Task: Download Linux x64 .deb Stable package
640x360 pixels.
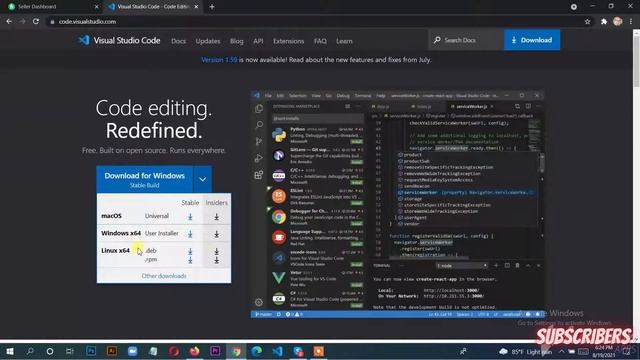Action: click(190, 251)
